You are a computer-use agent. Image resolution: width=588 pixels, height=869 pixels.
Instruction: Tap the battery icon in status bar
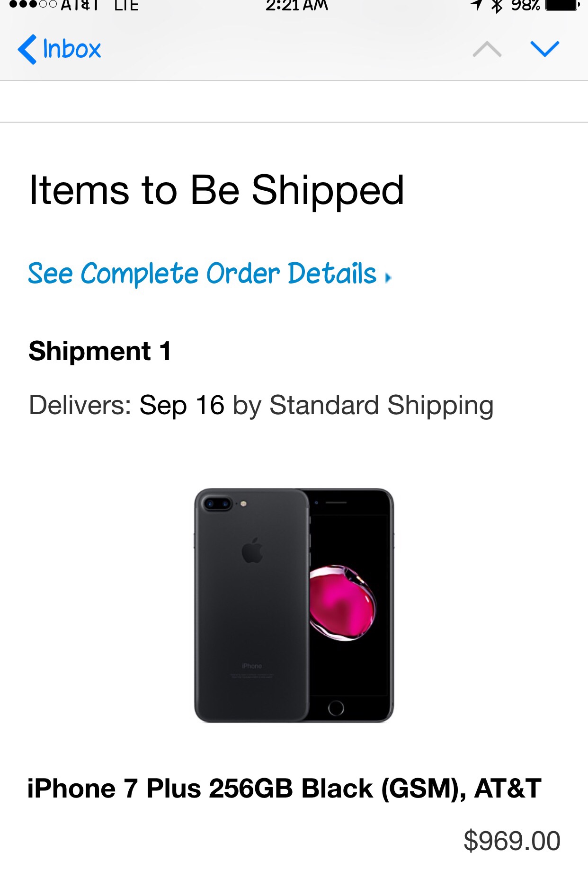562,5
